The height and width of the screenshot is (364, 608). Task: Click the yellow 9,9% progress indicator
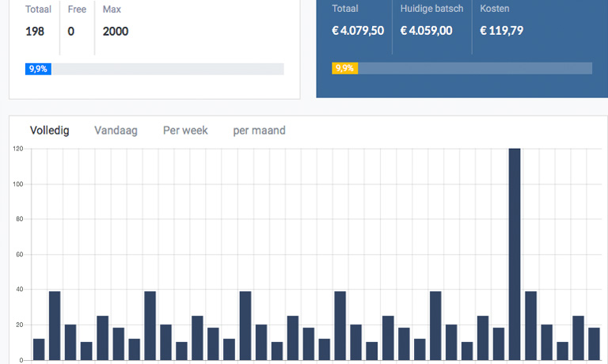(x=345, y=69)
